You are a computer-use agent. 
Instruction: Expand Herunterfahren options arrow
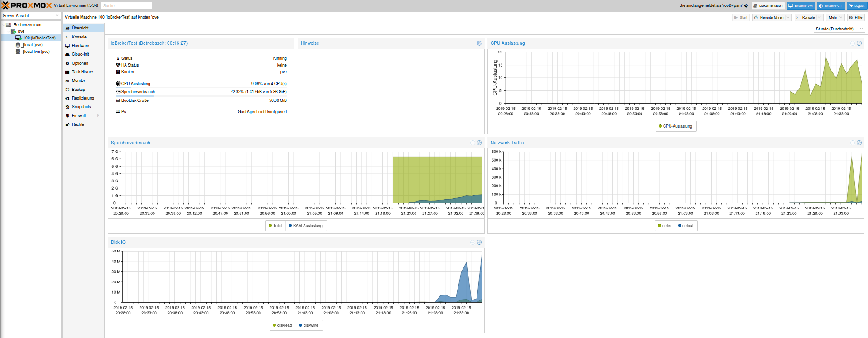tap(788, 18)
